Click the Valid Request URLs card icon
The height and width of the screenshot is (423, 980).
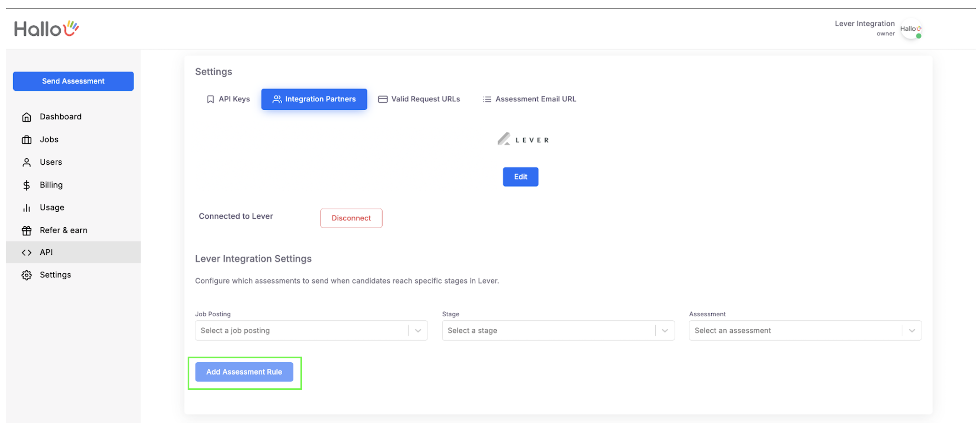click(x=382, y=99)
